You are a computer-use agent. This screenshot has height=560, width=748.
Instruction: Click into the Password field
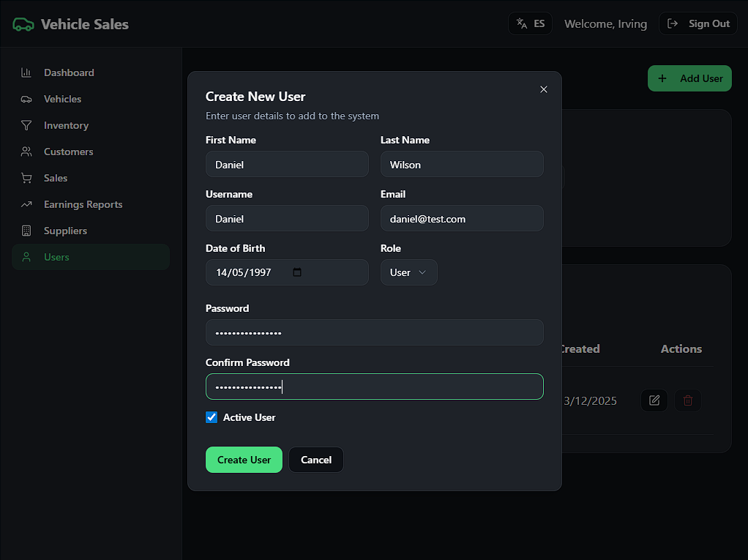[x=375, y=332]
